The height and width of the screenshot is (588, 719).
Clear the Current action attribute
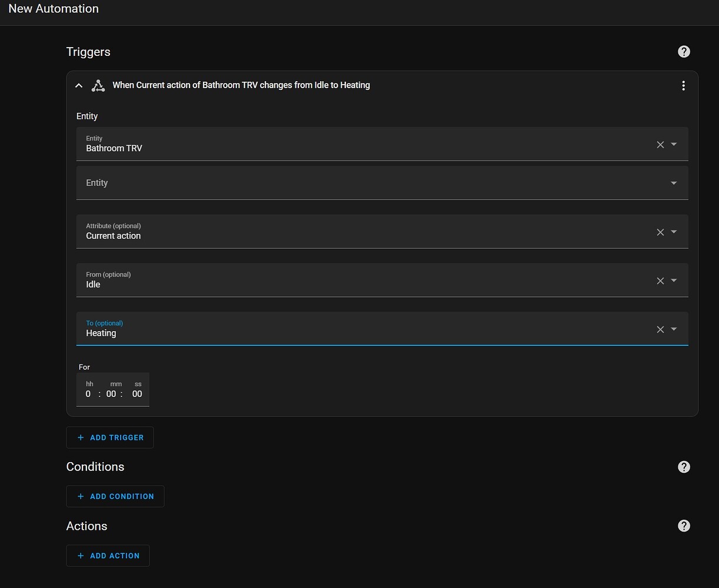point(660,232)
